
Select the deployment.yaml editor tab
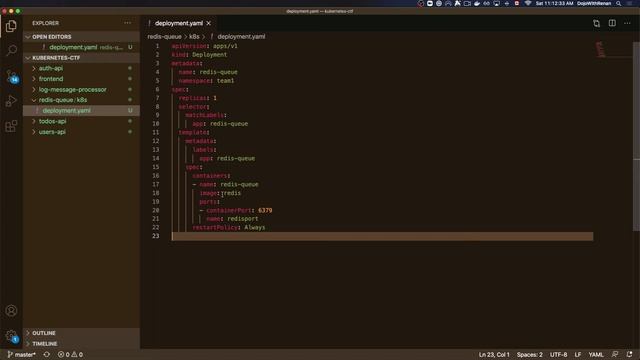179,23
